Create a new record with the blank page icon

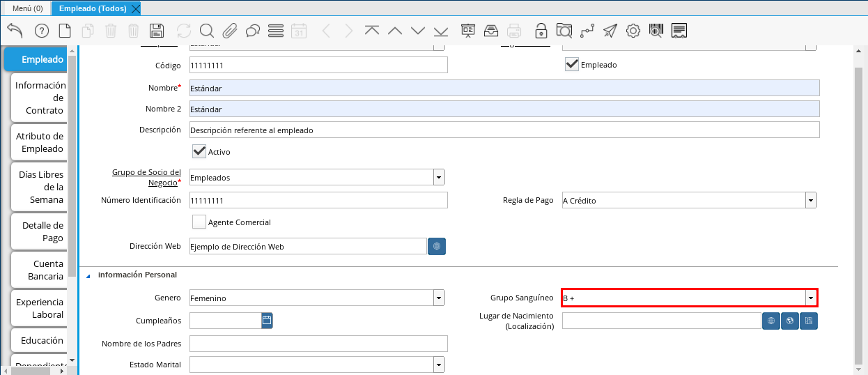pos(65,31)
